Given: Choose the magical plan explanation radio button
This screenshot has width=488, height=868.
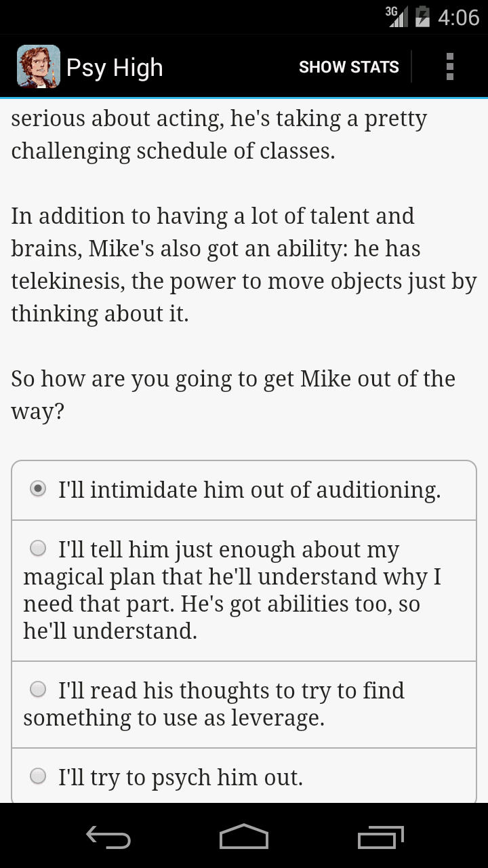Looking at the screenshot, I should pos(39,548).
